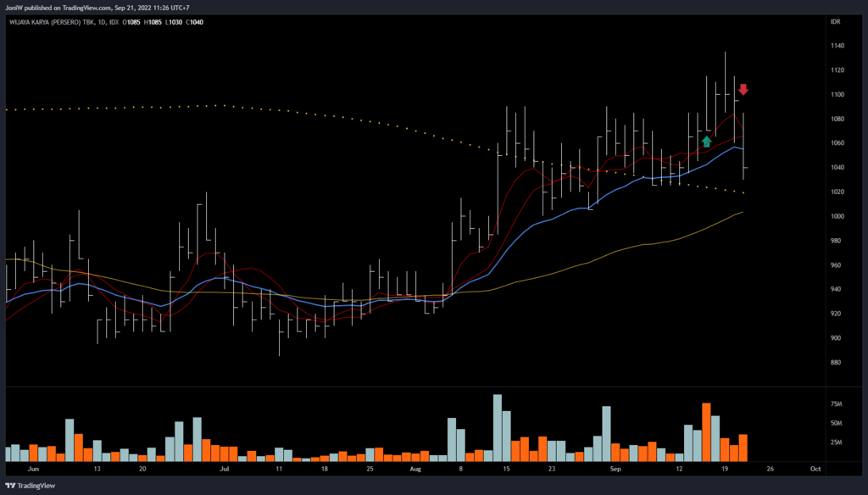The height and width of the screenshot is (495, 868).
Task: Select the Oct label on time axis
Action: click(815, 468)
